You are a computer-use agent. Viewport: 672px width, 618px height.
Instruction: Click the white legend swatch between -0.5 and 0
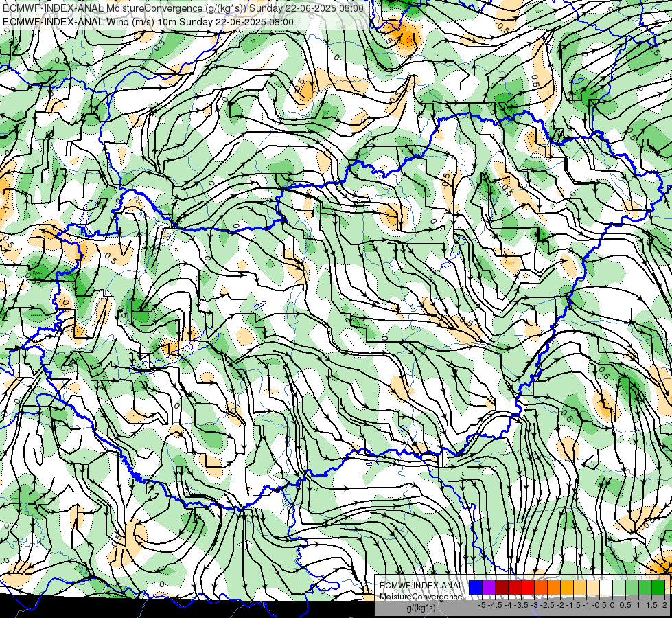click(x=606, y=587)
